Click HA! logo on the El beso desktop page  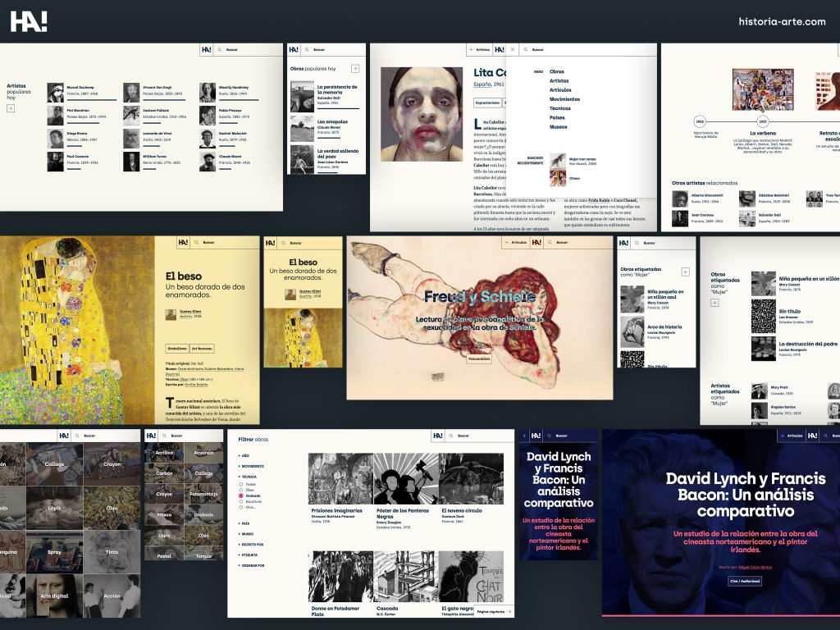pos(183,242)
